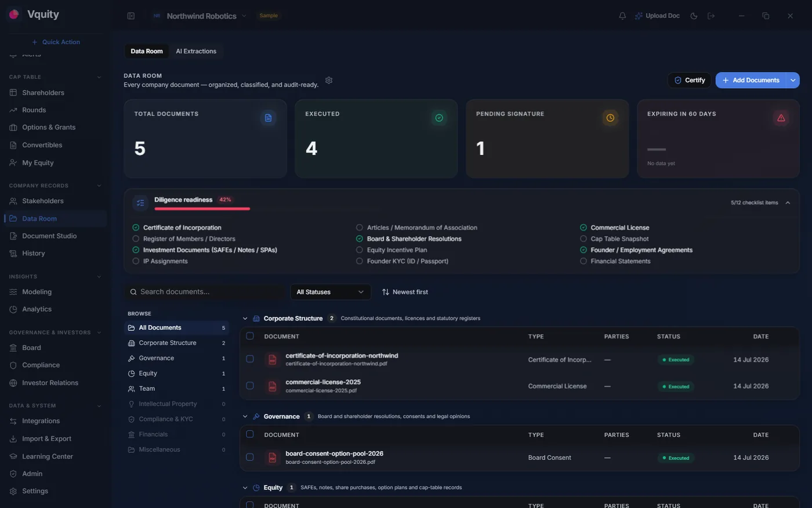Viewport: 812px width, 508px height.
Task: Click the Shareholders sidebar icon
Action: click(x=13, y=93)
